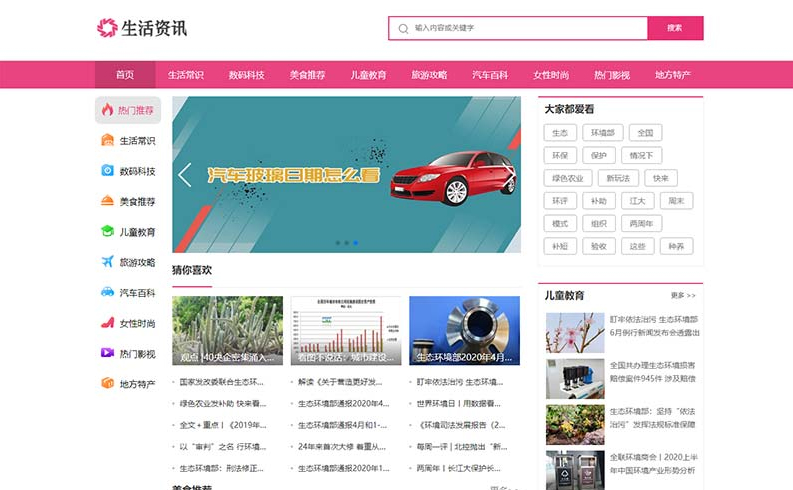Select the high heel icon for 女性时尚
This screenshot has height=490, width=793.
(x=107, y=323)
